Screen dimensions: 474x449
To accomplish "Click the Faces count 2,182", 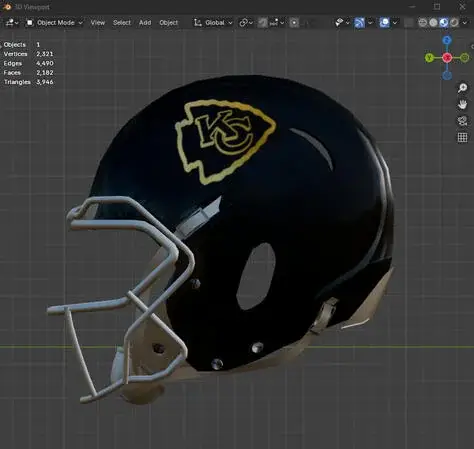I will (45, 72).
